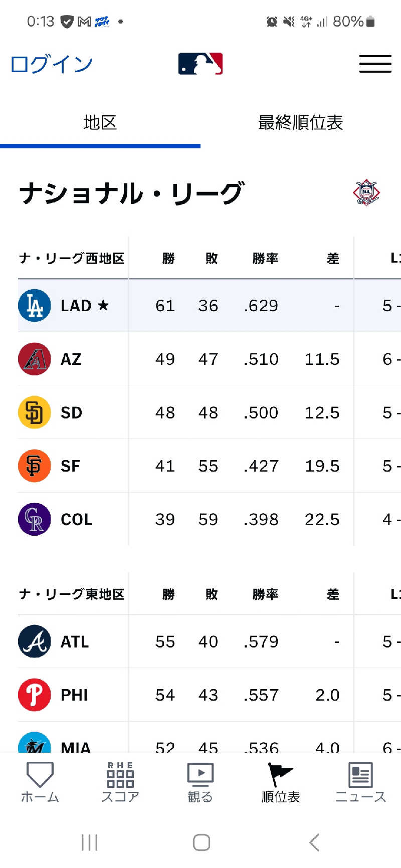Viewport: 401px width, 868px height.
Task: Tap the ログイン link
Action: point(52,64)
